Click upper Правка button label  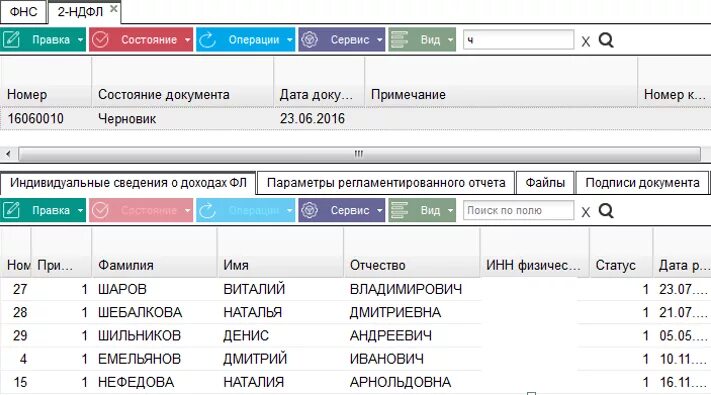(x=51, y=40)
